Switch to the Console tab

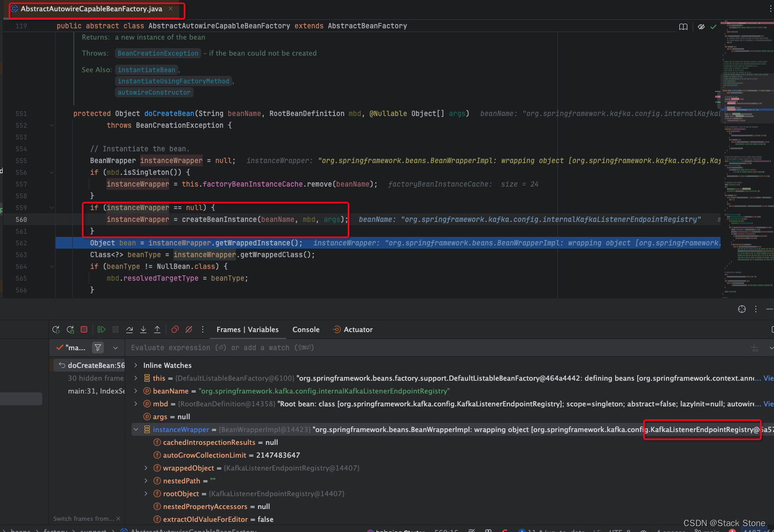[306, 330]
